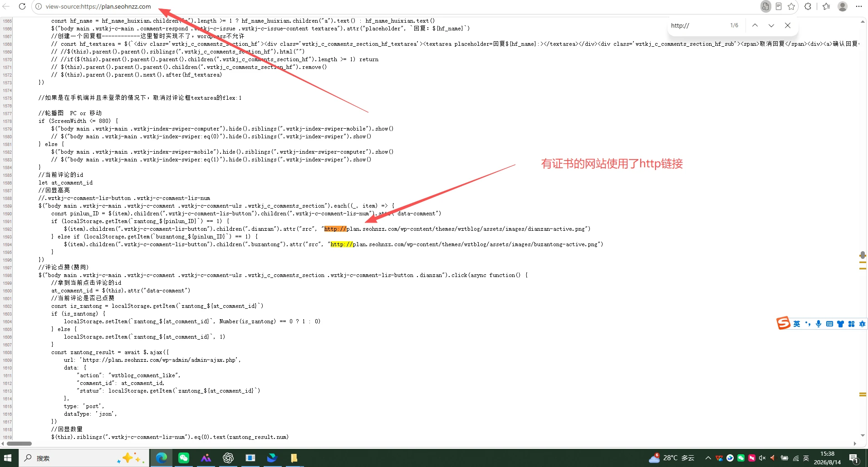
Task: Click the page vertical scrollbar thumb
Action: point(863,255)
